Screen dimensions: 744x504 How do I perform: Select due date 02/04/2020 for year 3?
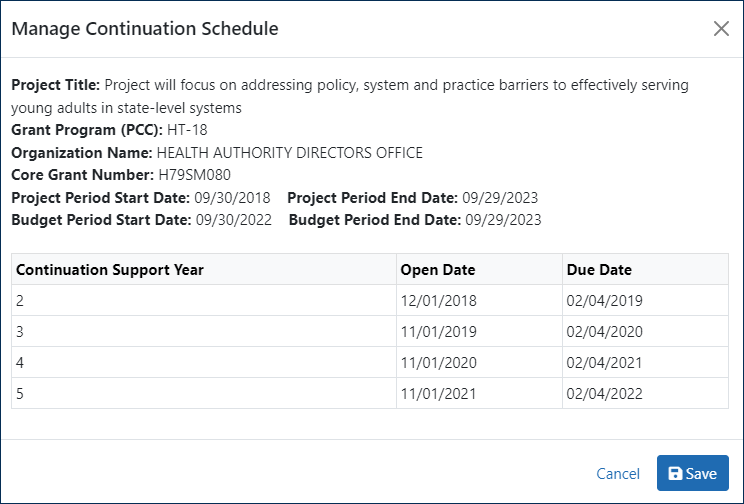(x=645, y=331)
